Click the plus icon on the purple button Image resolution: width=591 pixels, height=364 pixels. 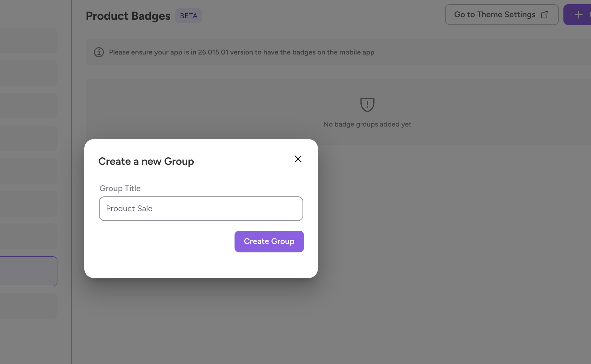[x=578, y=15]
